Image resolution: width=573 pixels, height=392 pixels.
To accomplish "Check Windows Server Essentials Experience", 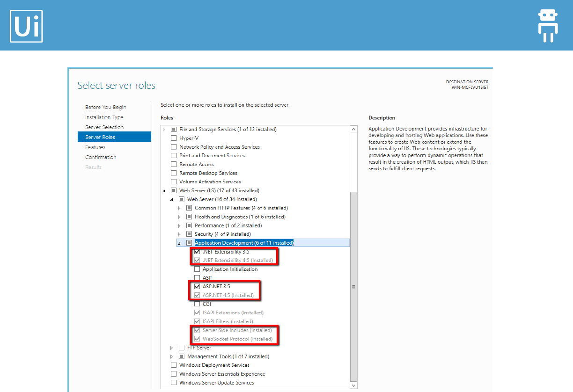I will tap(174, 374).
